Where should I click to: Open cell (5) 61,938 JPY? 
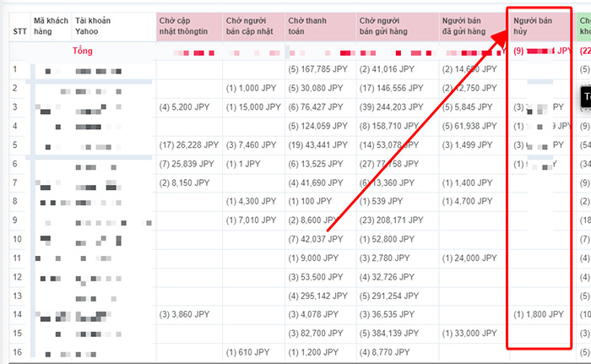(469, 126)
